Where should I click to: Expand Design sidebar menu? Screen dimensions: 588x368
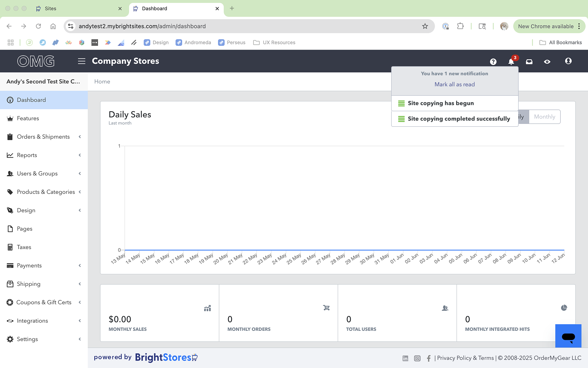(44, 210)
